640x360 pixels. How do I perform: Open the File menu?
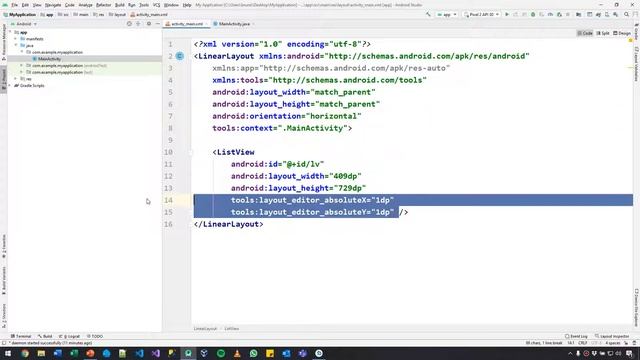click(x=14, y=5)
